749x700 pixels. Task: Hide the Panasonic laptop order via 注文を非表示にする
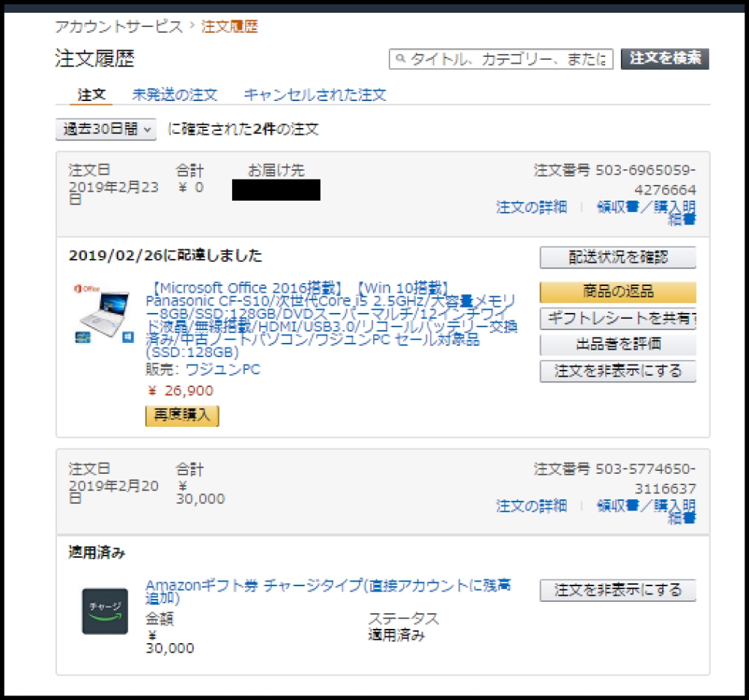coord(618,371)
